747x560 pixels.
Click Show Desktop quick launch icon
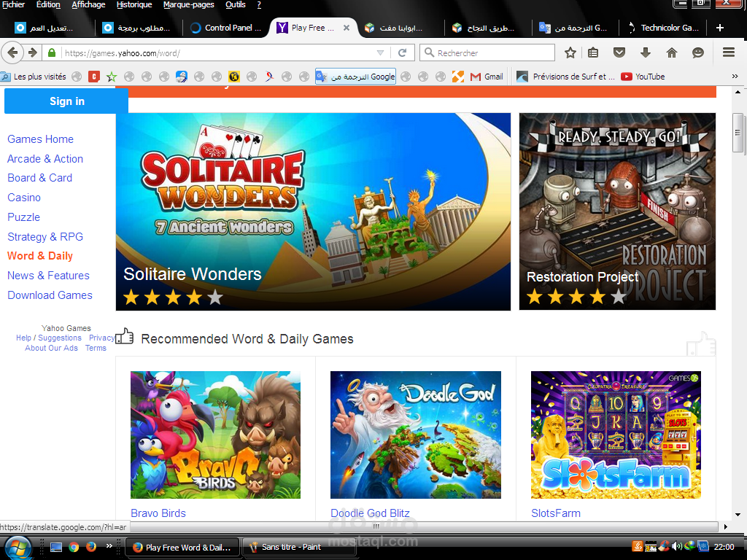[x=56, y=547]
